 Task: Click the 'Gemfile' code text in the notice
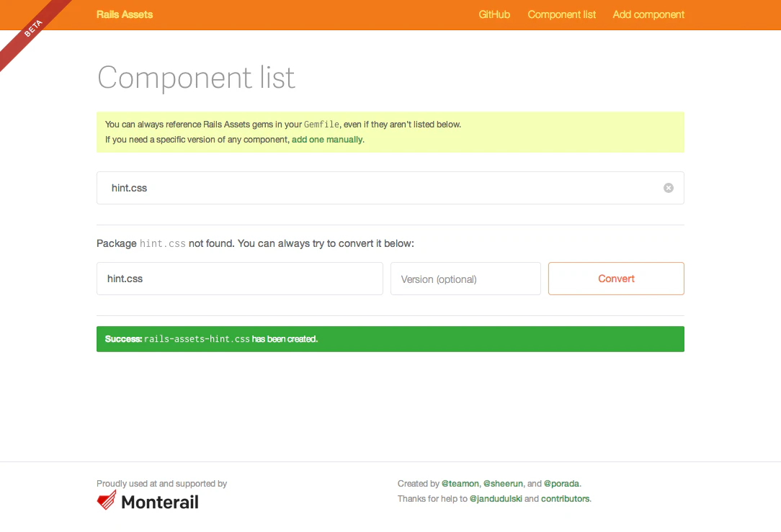(x=321, y=125)
